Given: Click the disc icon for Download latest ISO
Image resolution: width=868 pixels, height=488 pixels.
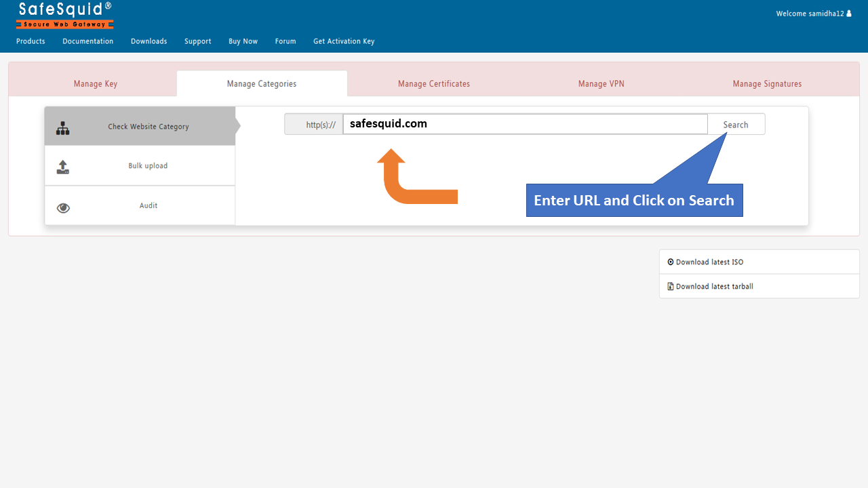Looking at the screenshot, I should click(x=671, y=262).
